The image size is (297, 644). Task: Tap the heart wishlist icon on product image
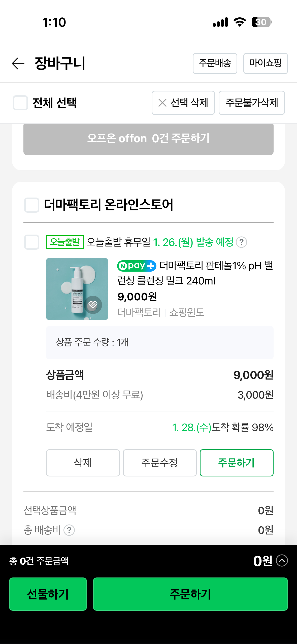[x=93, y=305]
